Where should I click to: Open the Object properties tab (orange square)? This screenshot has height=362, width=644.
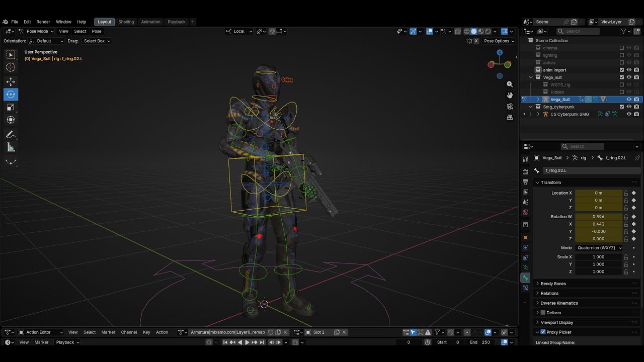click(526, 237)
